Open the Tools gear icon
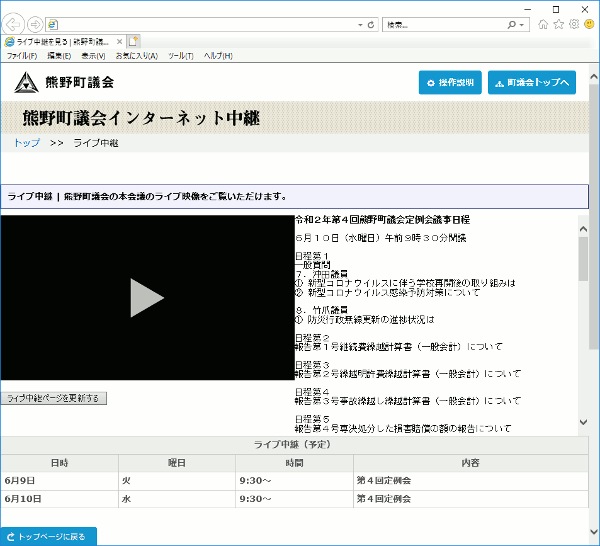600x546 pixels. click(x=574, y=24)
